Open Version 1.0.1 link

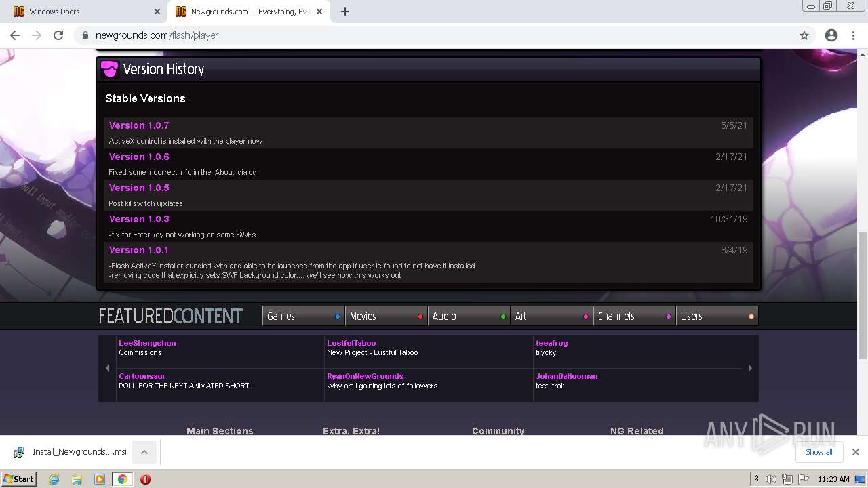click(x=139, y=250)
